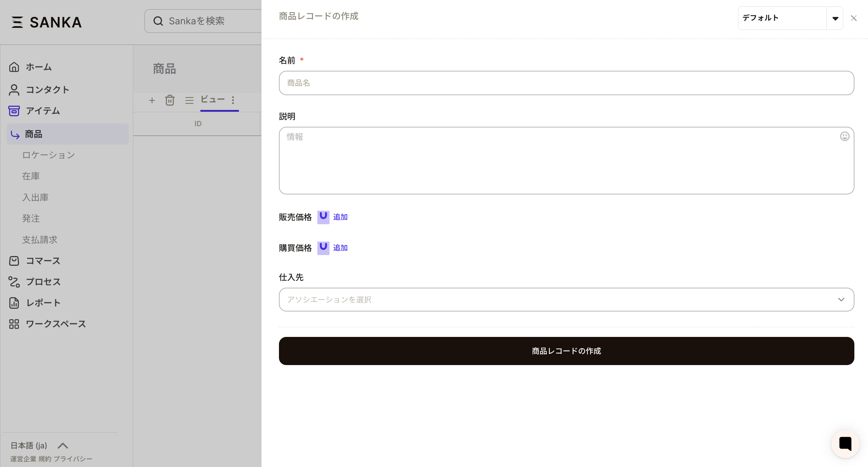Select ロケーション in the sidebar

click(49, 155)
